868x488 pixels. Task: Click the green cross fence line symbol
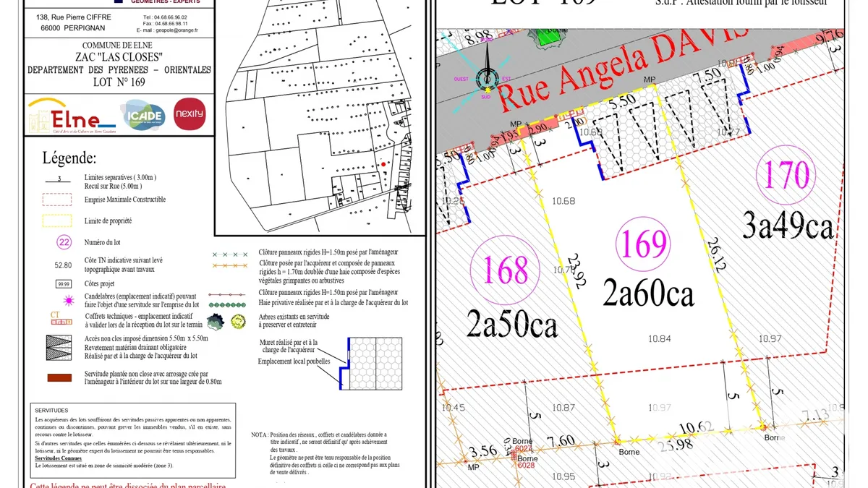click(229, 256)
